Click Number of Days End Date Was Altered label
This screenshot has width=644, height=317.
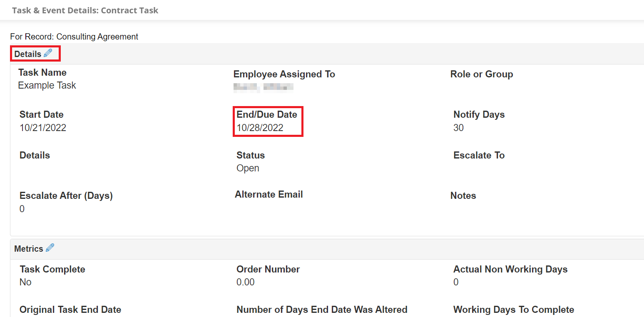pyautogui.click(x=322, y=310)
